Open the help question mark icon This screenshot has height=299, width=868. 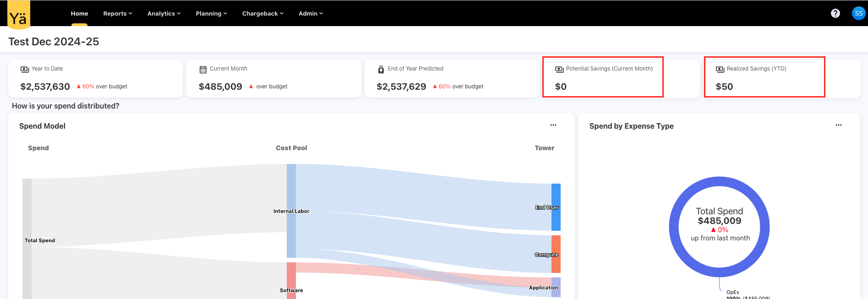pos(835,13)
